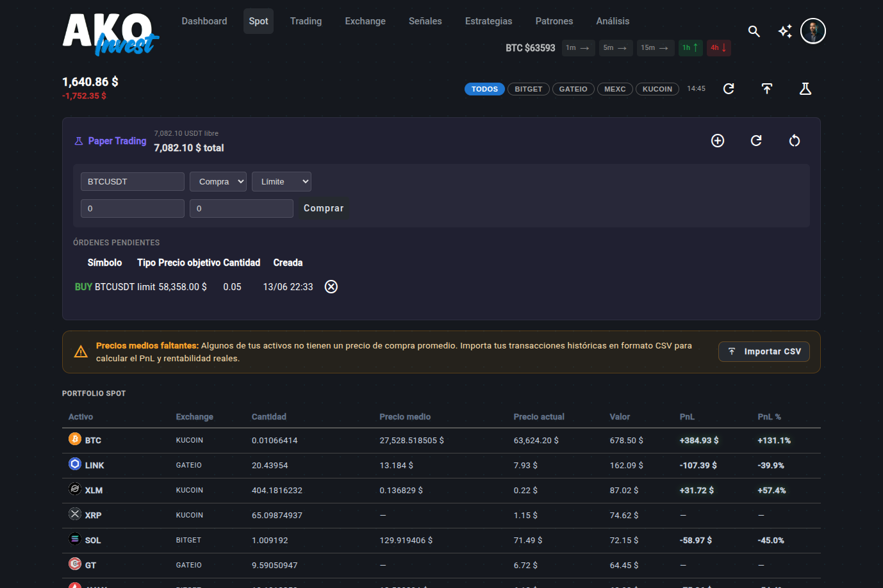
Task: Select the 1m timeframe indicator
Action: tap(579, 48)
